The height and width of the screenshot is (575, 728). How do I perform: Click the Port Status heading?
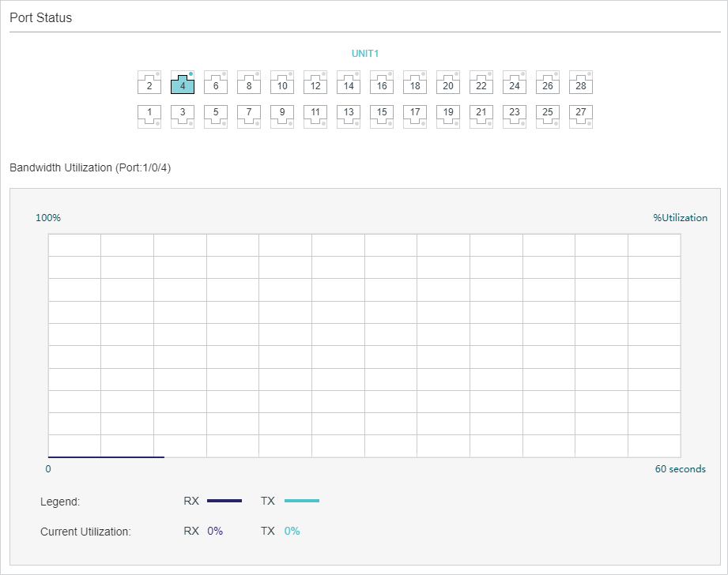point(41,17)
